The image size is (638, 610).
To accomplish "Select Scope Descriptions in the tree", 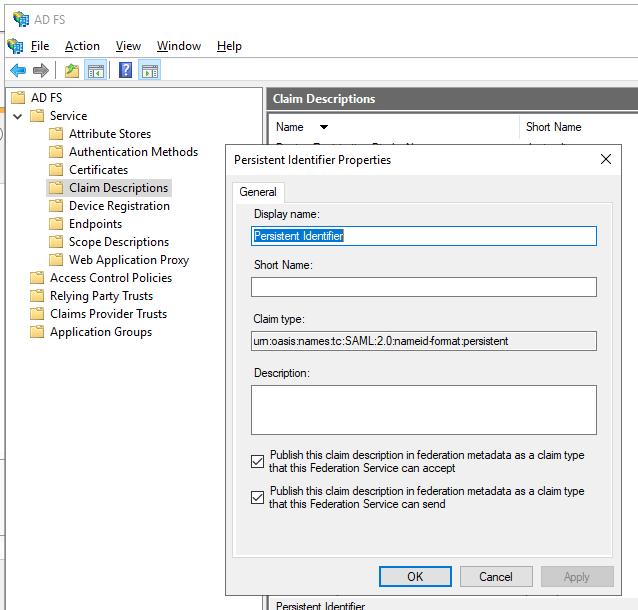I will point(119,242).
